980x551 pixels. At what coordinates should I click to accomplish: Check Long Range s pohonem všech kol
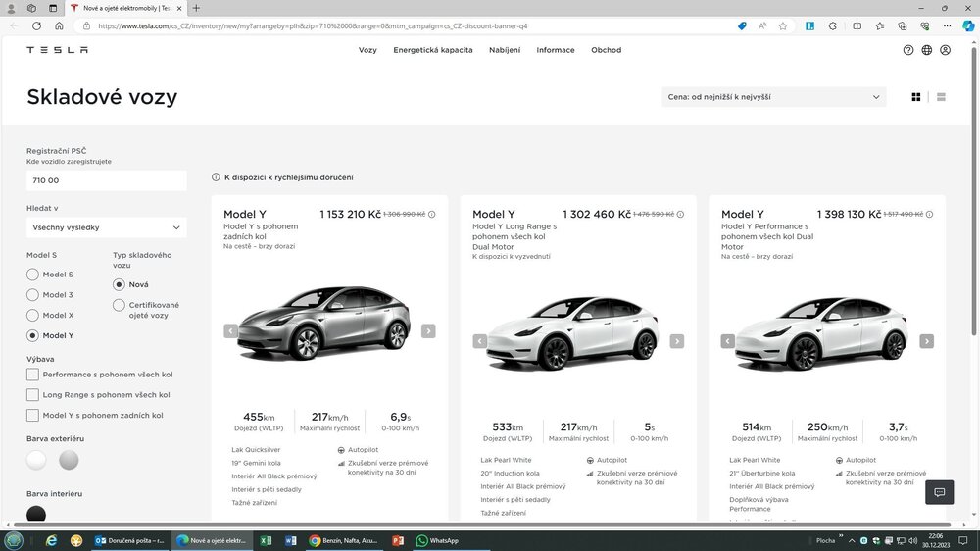tap(32, 395)
